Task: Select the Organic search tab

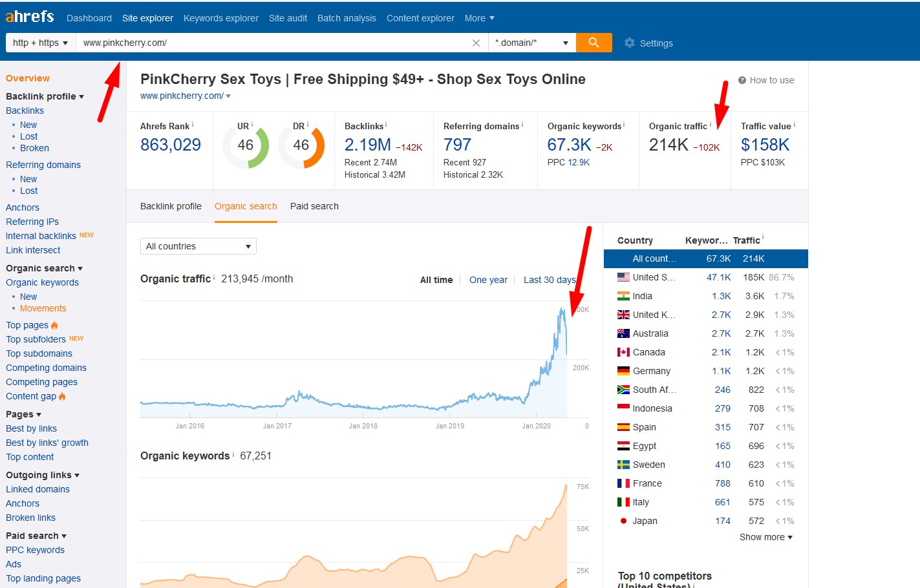Action: [246, 206]
